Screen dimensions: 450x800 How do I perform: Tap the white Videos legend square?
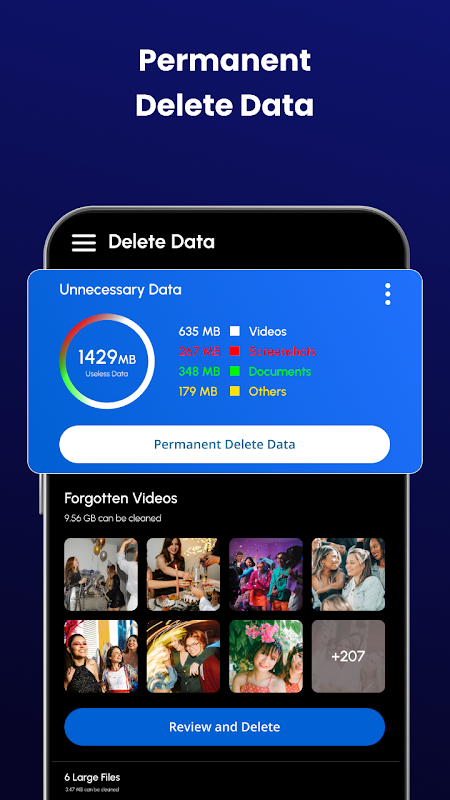[235, 332]
